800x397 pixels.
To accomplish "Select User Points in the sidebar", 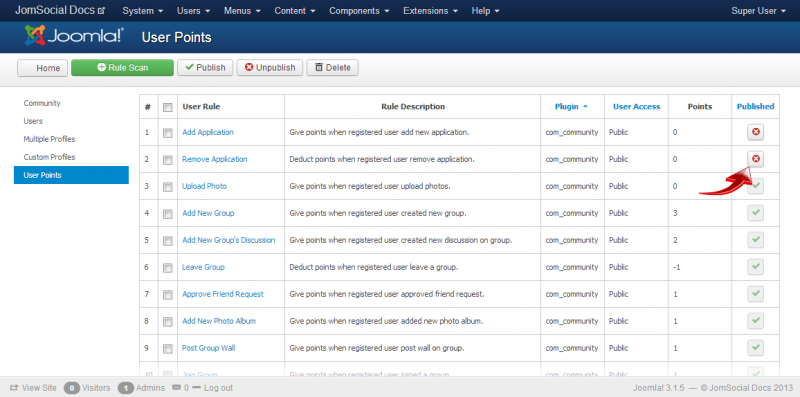I will 71,175.
